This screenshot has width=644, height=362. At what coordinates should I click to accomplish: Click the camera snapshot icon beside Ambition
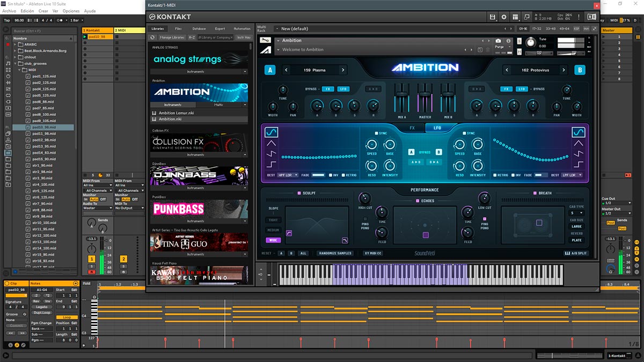click(x=498, y=41)
